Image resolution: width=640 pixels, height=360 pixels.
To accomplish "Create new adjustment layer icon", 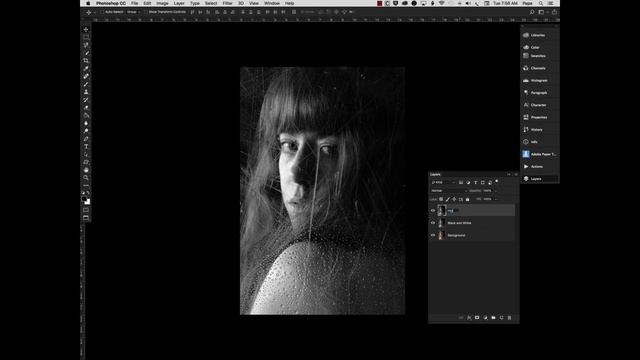I will (485, 318).
